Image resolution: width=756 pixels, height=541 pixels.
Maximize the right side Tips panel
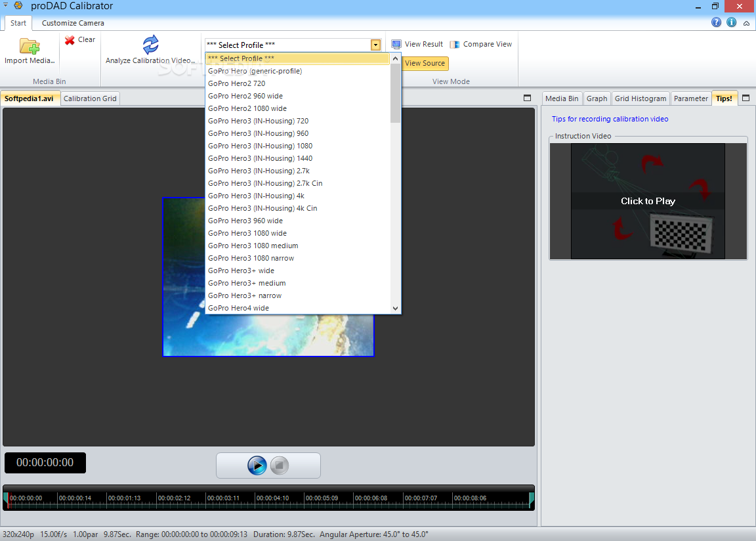coord(746,98)
